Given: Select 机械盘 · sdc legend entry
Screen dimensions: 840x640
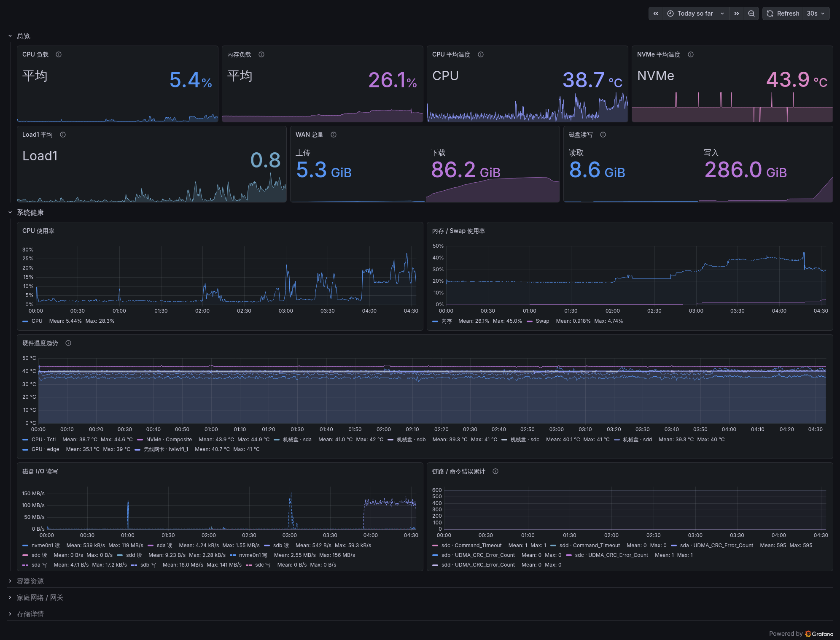Looking at the screenshot, I should (x=525, y=440).
